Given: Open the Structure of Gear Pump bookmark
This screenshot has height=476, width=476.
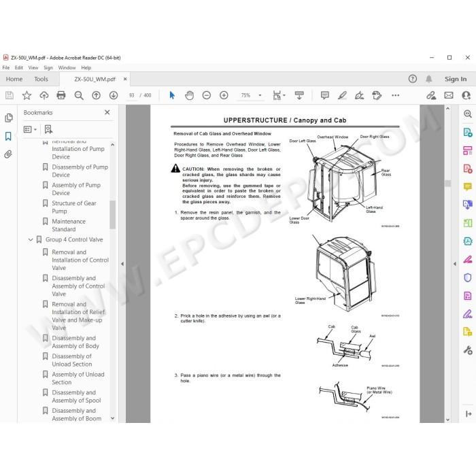Looking at the screenshot, I should click(x=74, y=207).
